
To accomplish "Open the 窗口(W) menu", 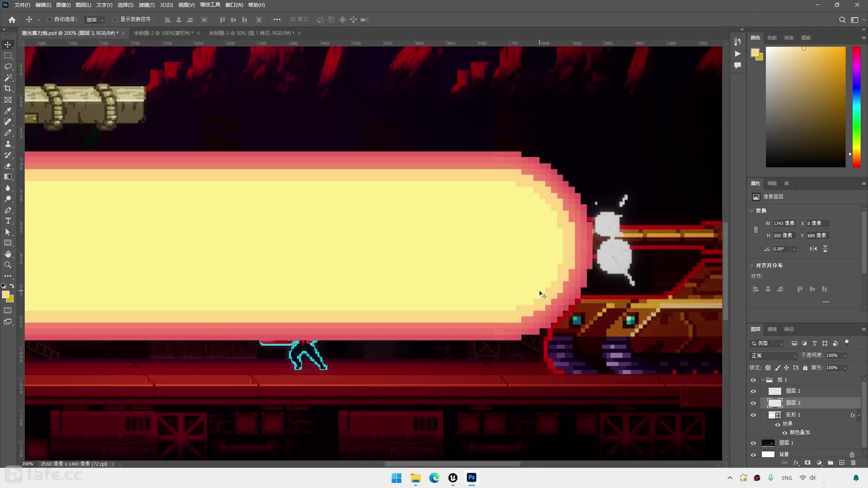I will click(x=234, y=5).
